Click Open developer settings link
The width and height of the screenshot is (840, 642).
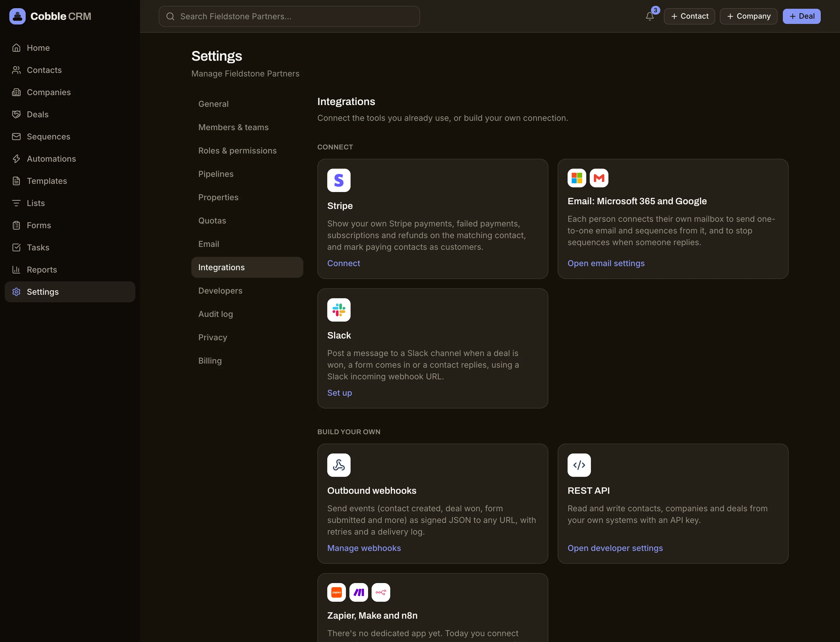point(615,548)
